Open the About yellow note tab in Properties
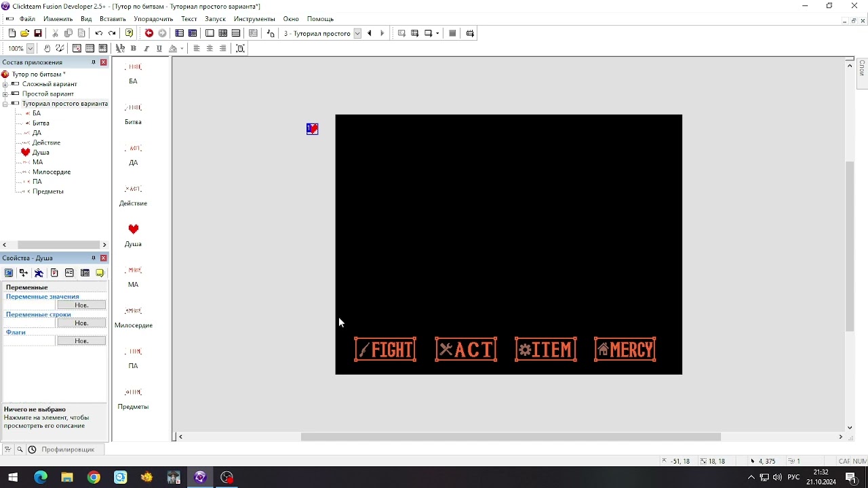Image resolution: width=868 pixels, height=488 pixels. point(100,272)
